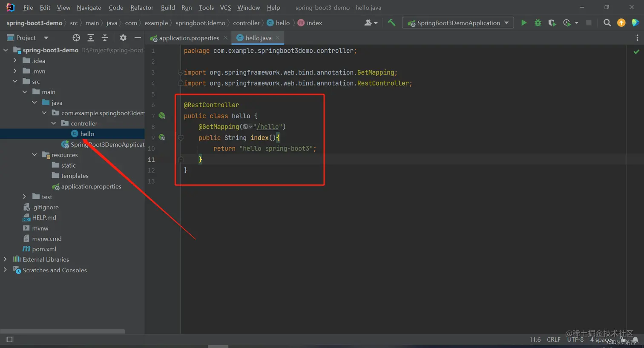Select templates folder in tree
Viewport: 644px width, 348px height.
(x=75, y=176)
